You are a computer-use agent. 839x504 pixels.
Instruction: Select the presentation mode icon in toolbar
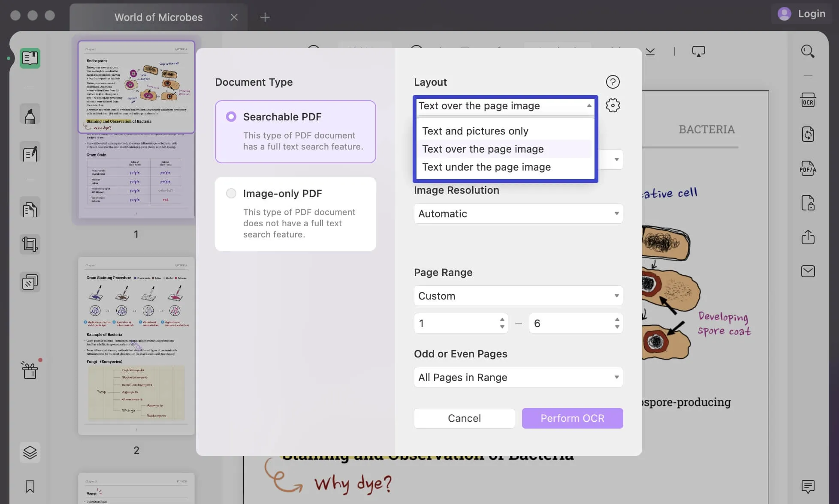[x=698, y=51]
